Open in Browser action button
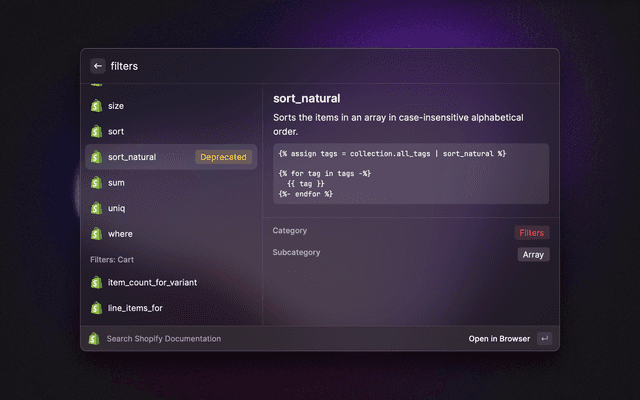The width and height of the screenshot is (640, 400). click(x=499, y=339)
